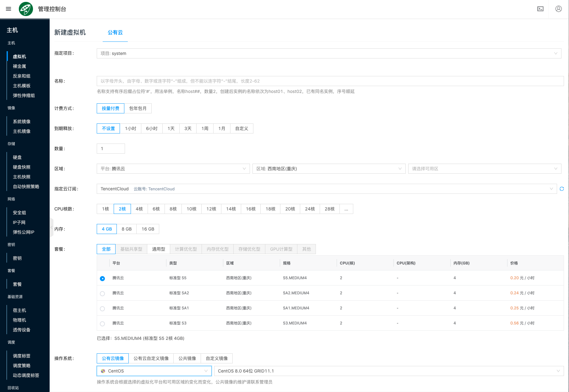The width and height of the screenshot is (569, 392).
Task: Open the cloud shell terminal icon
Action: coord(540,9)
